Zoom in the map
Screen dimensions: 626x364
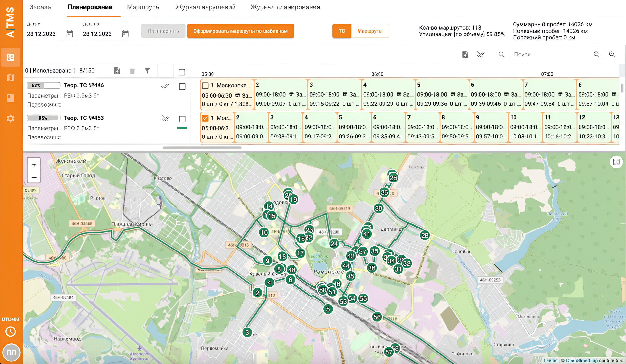tap(34, 165)
